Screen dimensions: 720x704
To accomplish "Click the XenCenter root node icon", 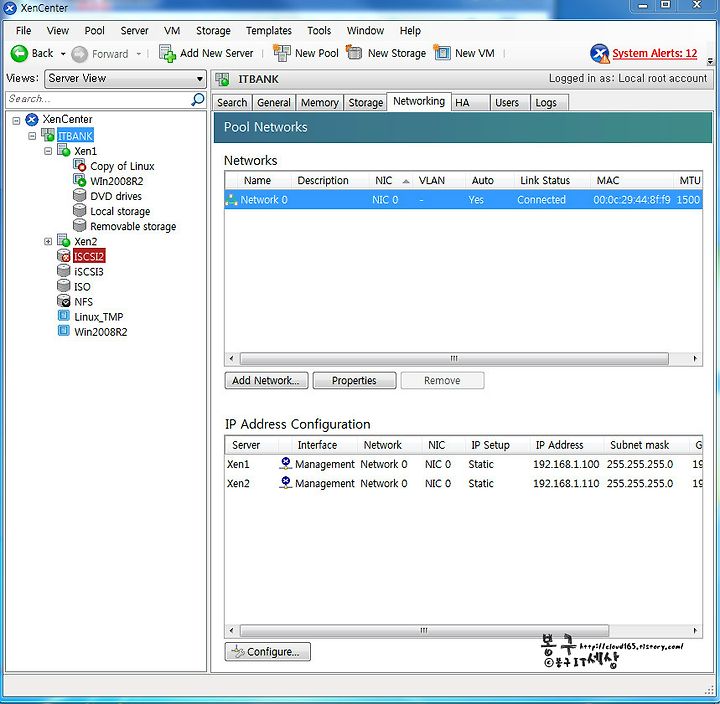I will click(32, 120).
